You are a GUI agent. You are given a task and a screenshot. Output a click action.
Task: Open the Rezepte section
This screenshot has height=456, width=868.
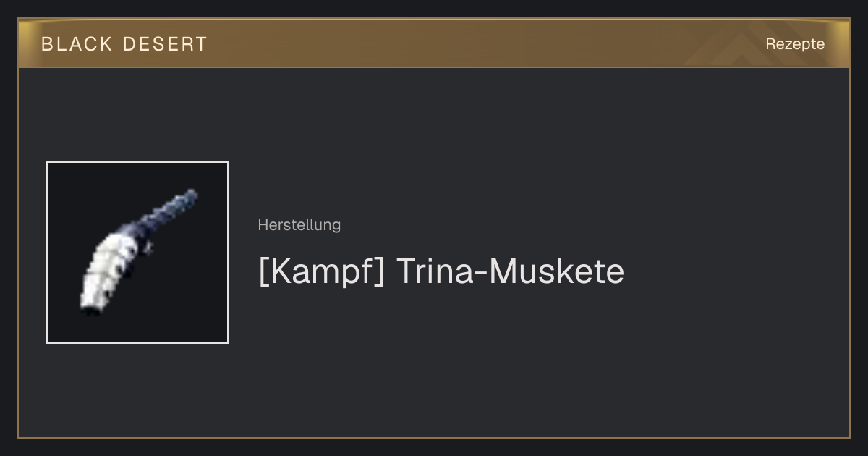point(795,43)
